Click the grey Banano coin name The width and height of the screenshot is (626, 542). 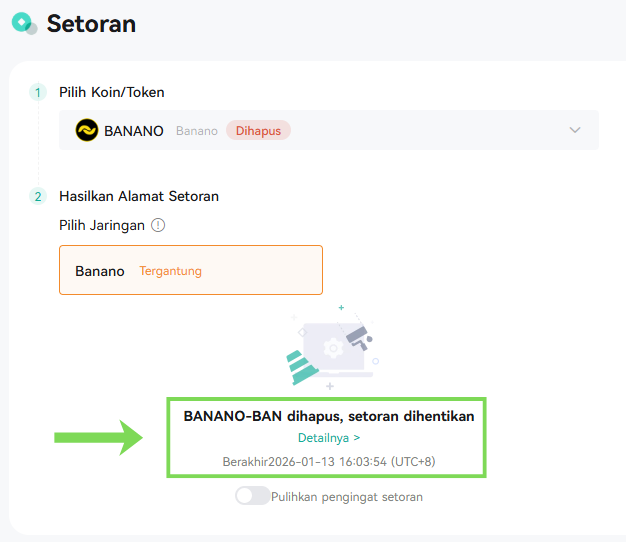coord(197,131)
